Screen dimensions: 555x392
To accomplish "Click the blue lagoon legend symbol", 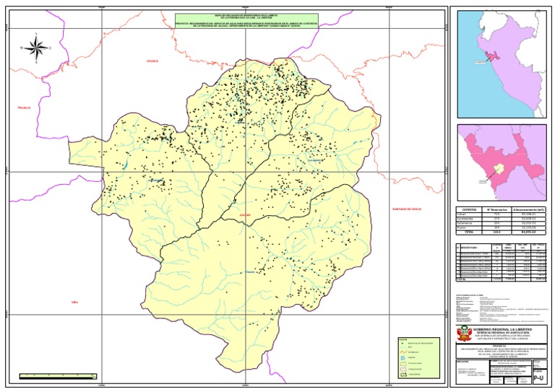I will click(x=403, y=358).
